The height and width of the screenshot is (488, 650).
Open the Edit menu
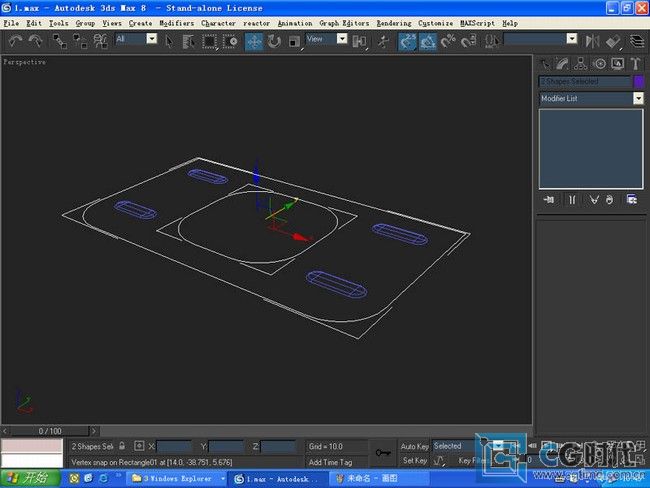(34, 23)
